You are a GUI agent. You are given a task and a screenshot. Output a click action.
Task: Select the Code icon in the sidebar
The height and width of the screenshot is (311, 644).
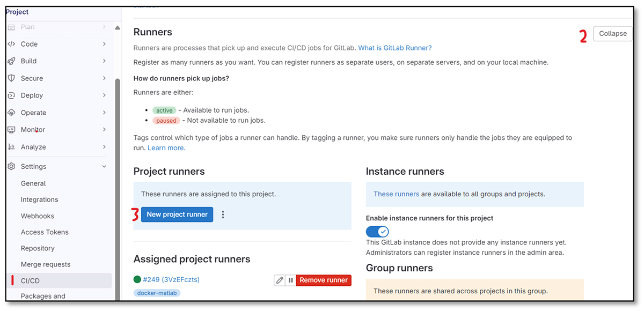(11, 43)
